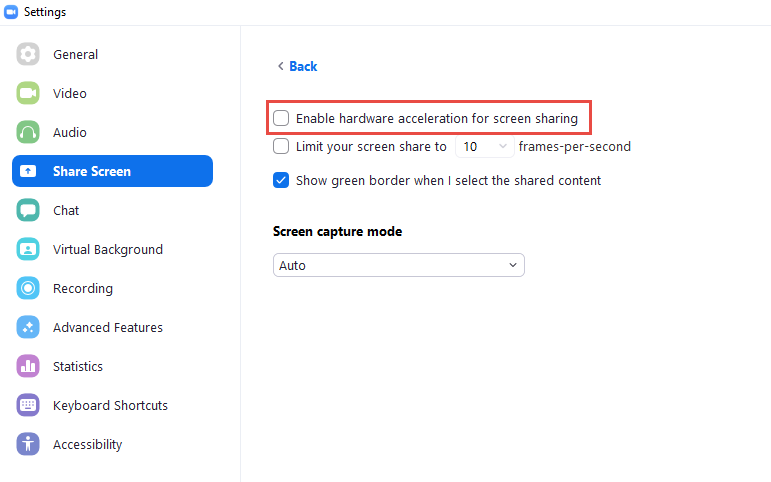The width and height of the screenshot is (771, 482).
Task: Open Advanced Features via its icon
Action: point(28,327)
